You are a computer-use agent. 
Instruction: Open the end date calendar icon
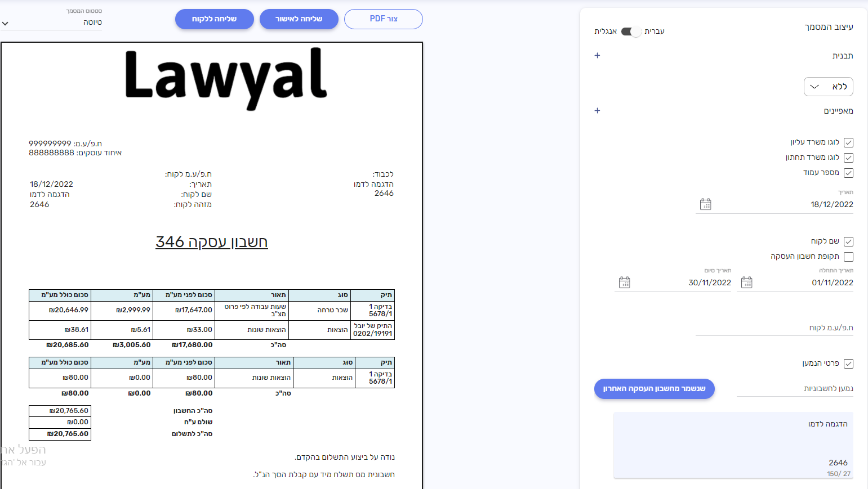tap(624, 282)
